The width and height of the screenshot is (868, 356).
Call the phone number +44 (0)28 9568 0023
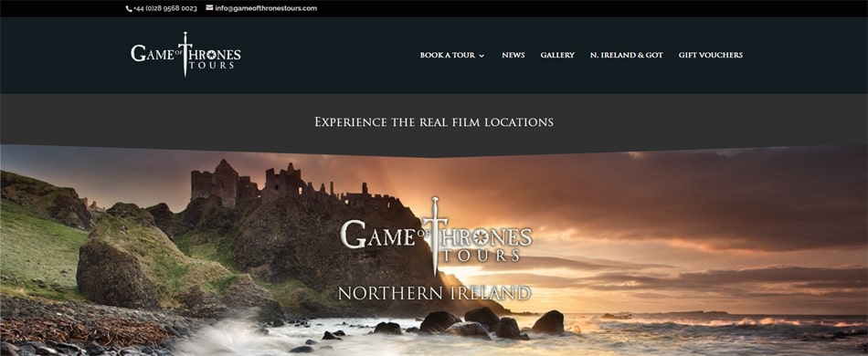165,8
